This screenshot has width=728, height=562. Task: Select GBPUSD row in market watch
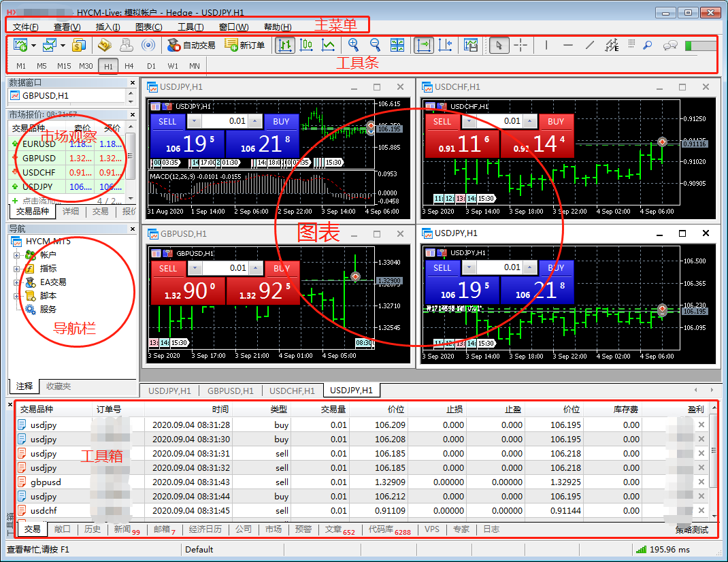pos(67,159)
